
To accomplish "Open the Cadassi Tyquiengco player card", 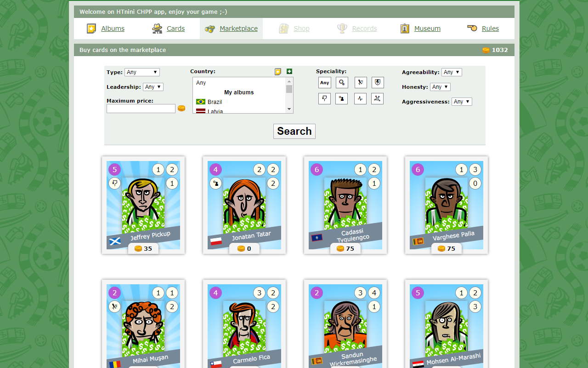I will pyautogui.click(x=345, y=205).
